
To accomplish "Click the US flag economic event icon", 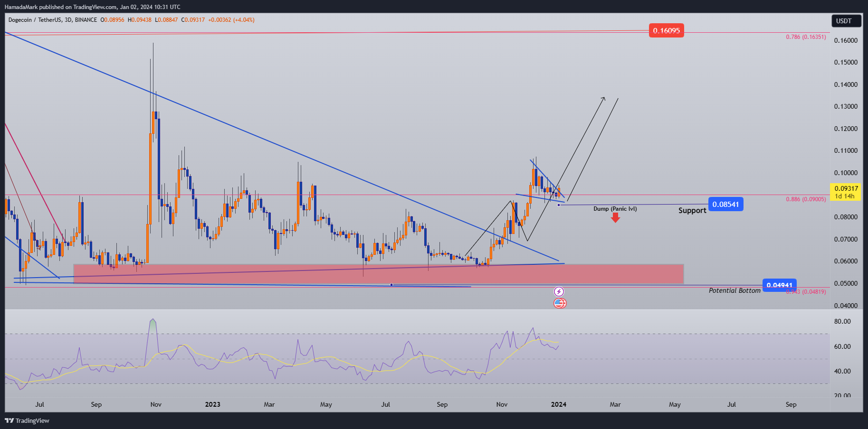I will [560, 303].
